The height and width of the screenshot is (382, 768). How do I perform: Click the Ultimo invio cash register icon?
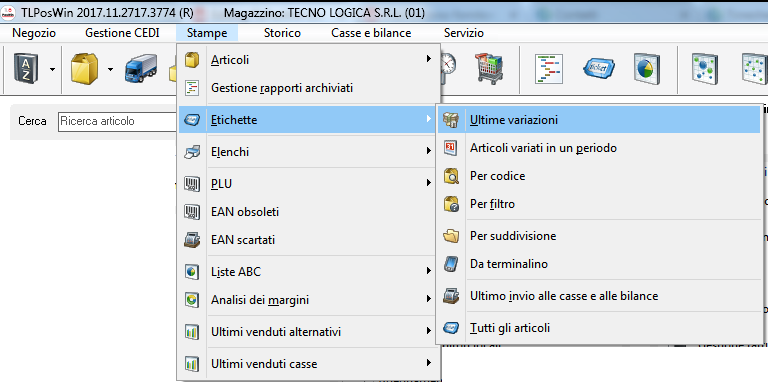coord(451,296)
